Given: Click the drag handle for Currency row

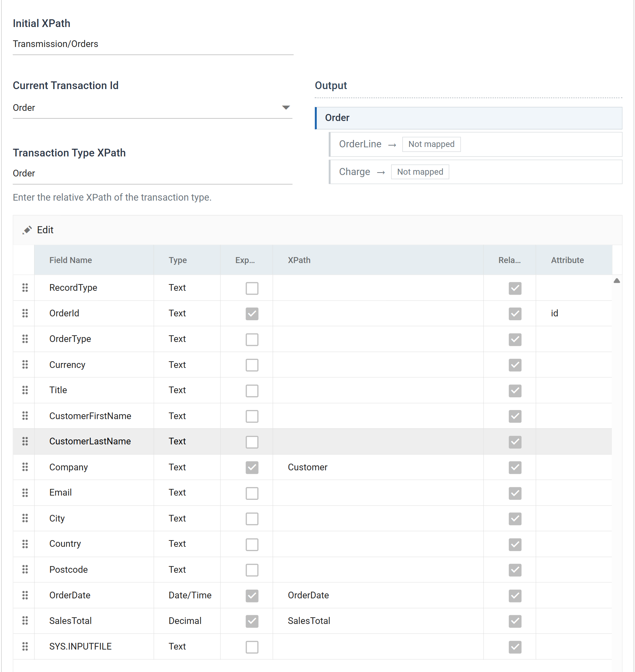Looking at the screenshot, I should (25, 364).
